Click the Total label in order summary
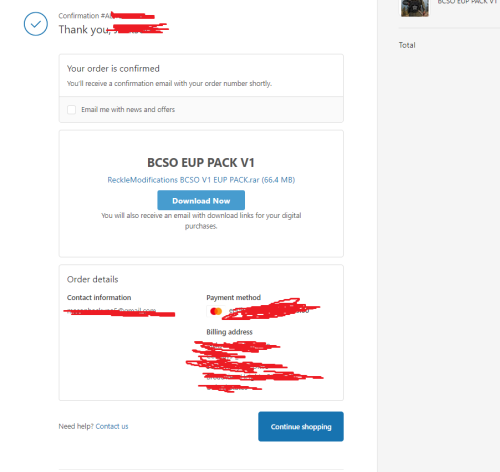This screenshot has height=472, width=500. 407,45
